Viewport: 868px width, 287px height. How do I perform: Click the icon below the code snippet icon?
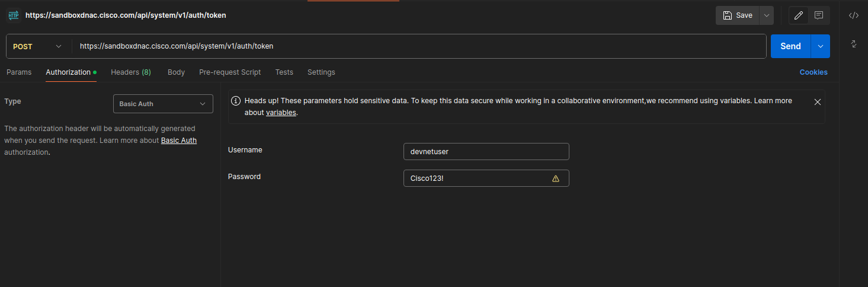[x=854, y=44]
